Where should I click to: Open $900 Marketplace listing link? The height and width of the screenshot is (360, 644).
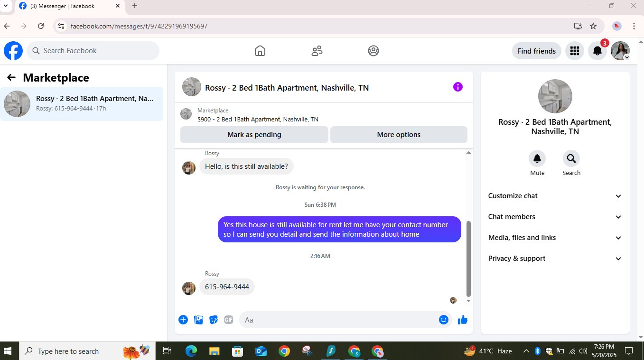(x=258, y=119)
